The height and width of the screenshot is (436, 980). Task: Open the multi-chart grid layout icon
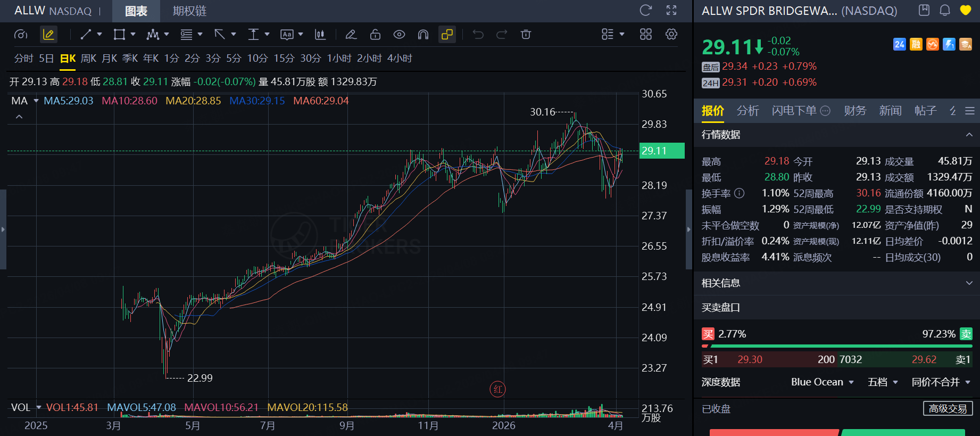tap(646, 35)
